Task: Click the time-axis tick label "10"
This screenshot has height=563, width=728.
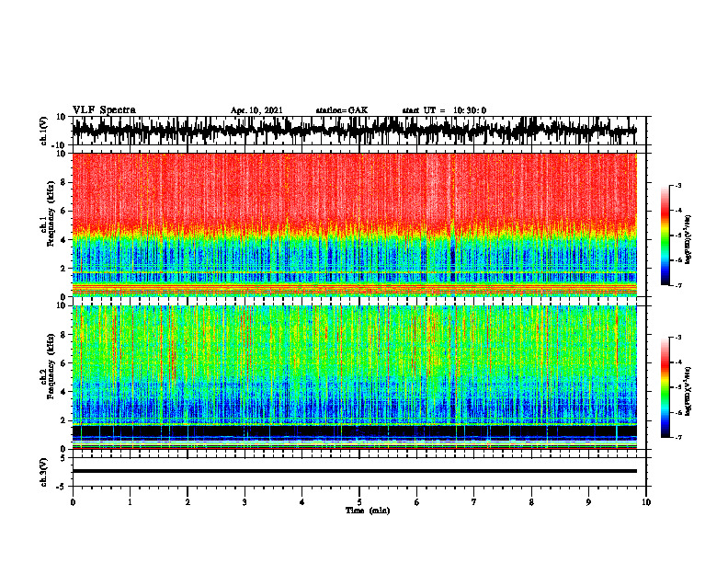Action: 646,502
